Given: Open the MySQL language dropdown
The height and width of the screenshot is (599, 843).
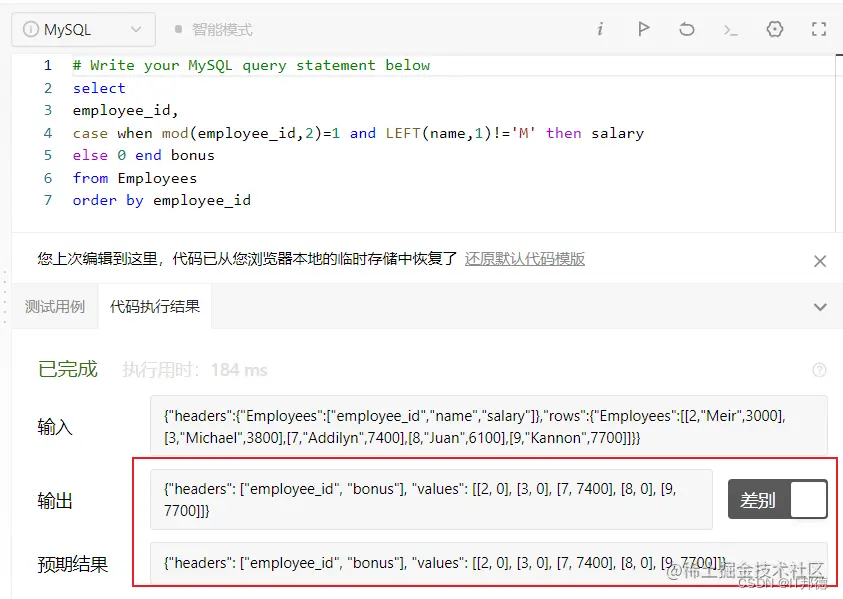Looking at the screenshot, I should [x=83, y=30].
